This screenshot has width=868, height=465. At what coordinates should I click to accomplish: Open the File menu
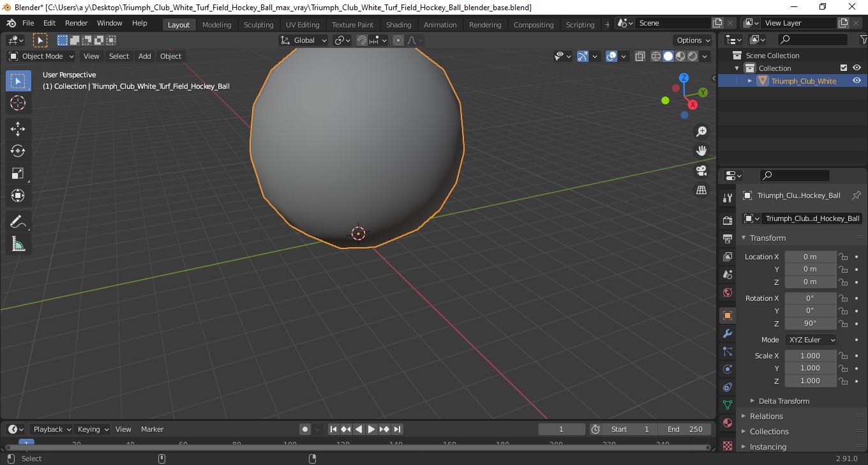[28, 23]
